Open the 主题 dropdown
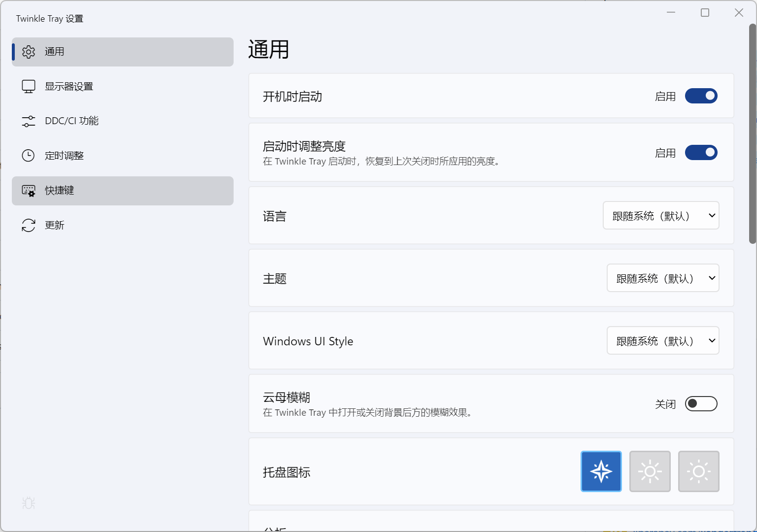The height and width of the screenshot is (532, 757). point(663,278)
